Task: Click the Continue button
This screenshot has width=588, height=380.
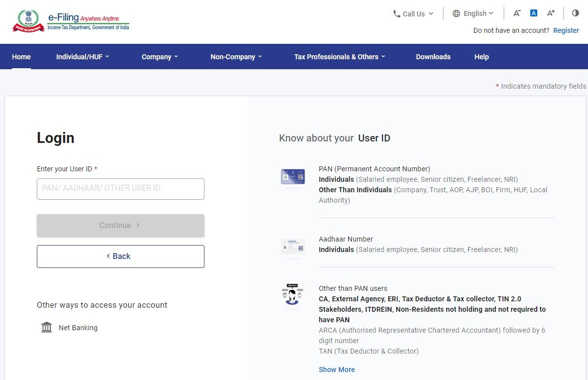Action: click(x=120, y=225)
